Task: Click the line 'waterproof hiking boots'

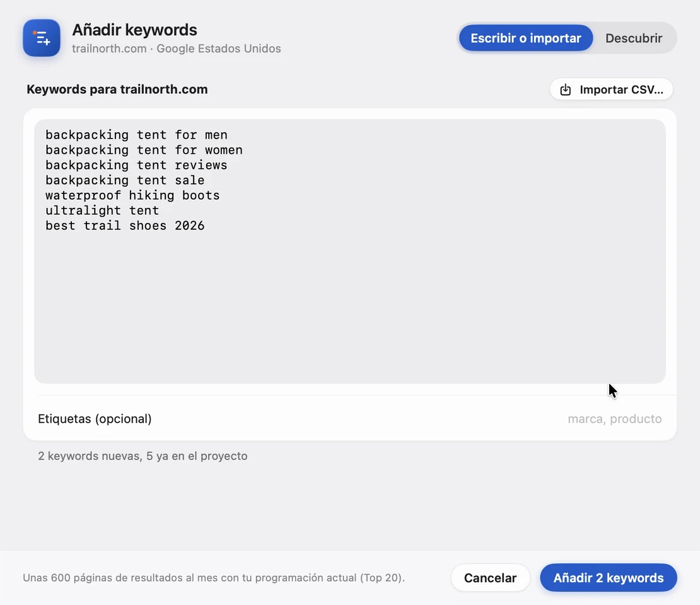Action: coord(132,195)
